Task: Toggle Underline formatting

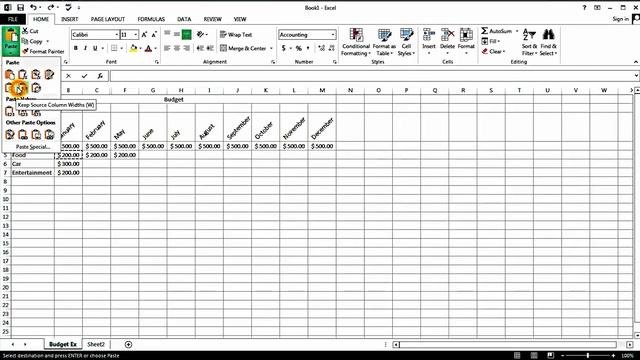Action: click(x=95, y=48)
